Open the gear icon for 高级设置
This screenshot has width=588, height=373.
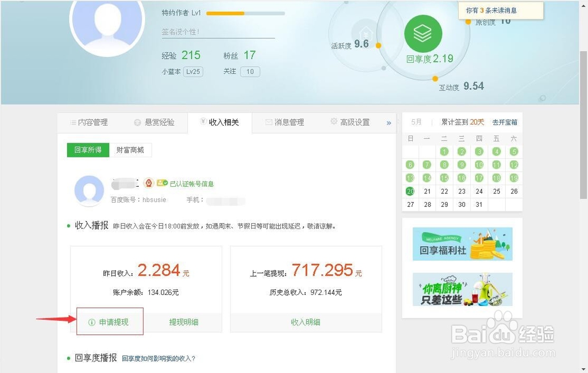click(x=334, y=122)
